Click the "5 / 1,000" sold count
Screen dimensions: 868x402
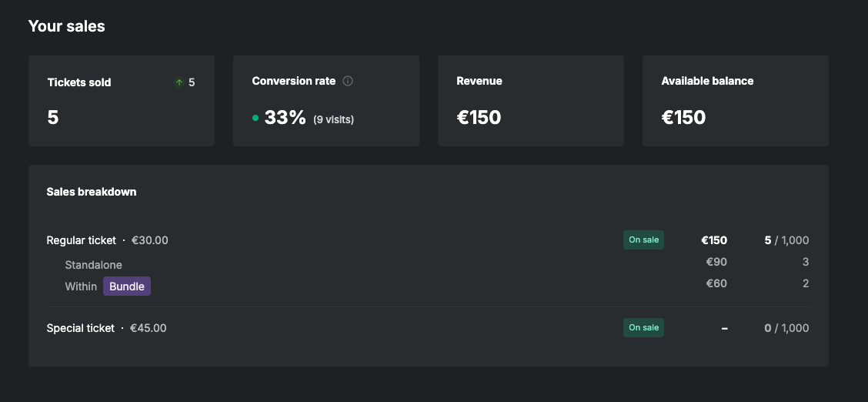click(x=786, y=240)
